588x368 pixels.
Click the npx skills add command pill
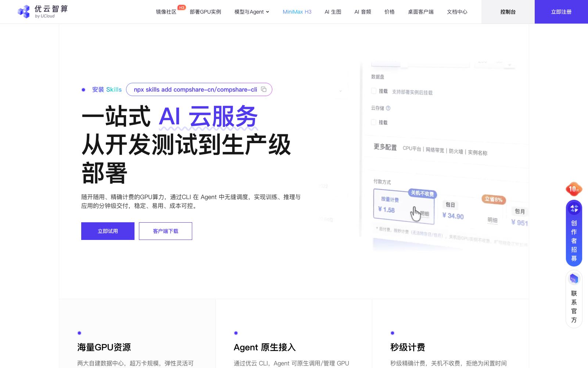click(x=199, y=89)
